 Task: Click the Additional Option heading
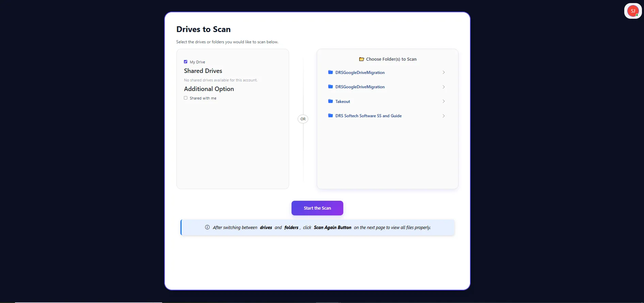[x=209, y=89]
